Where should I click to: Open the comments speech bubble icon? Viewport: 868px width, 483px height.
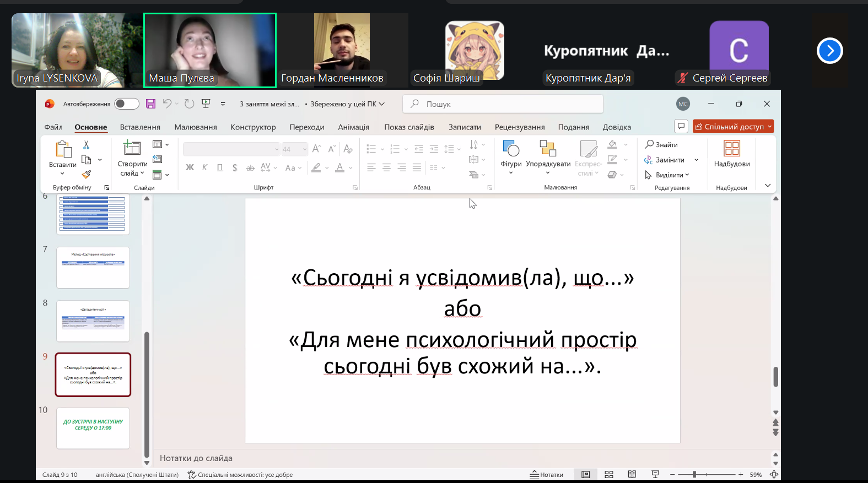point(681,126)
